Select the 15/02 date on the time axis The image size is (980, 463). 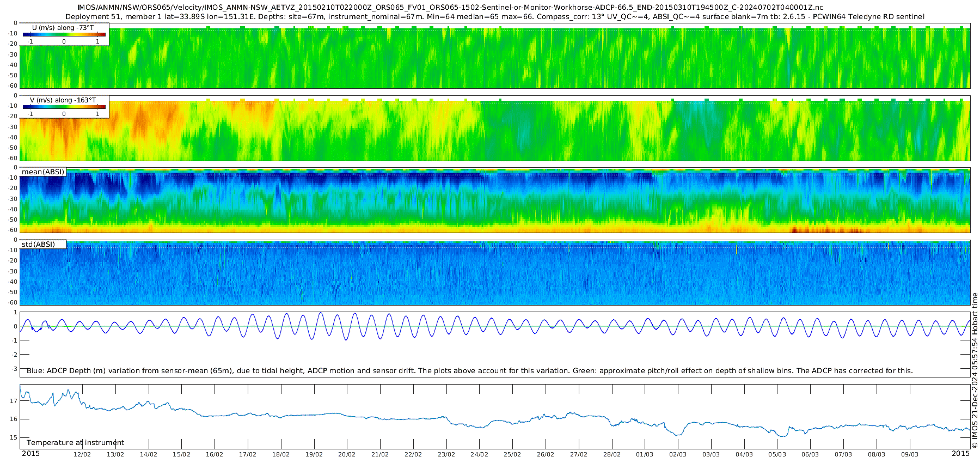tap(181, 454)
